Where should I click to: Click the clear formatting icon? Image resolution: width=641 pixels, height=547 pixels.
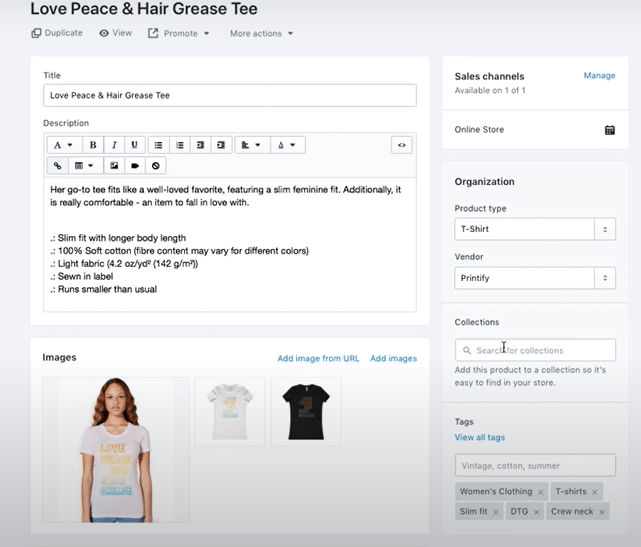(156, 166)
